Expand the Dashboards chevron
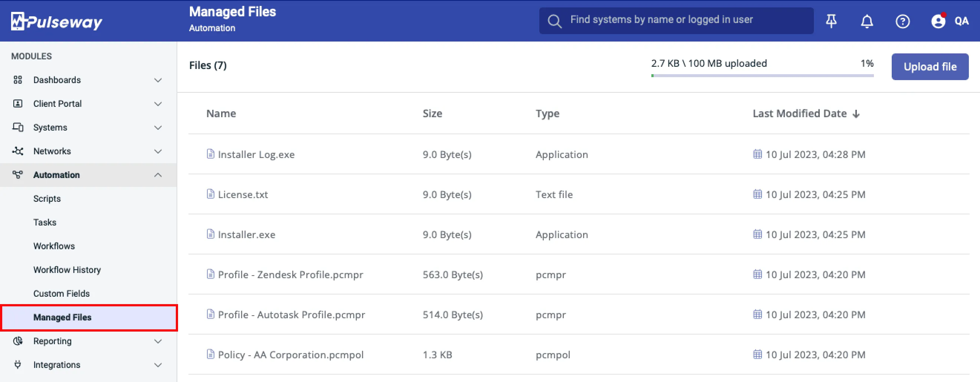This screenshot has width=980, height=382. point(158,80)
